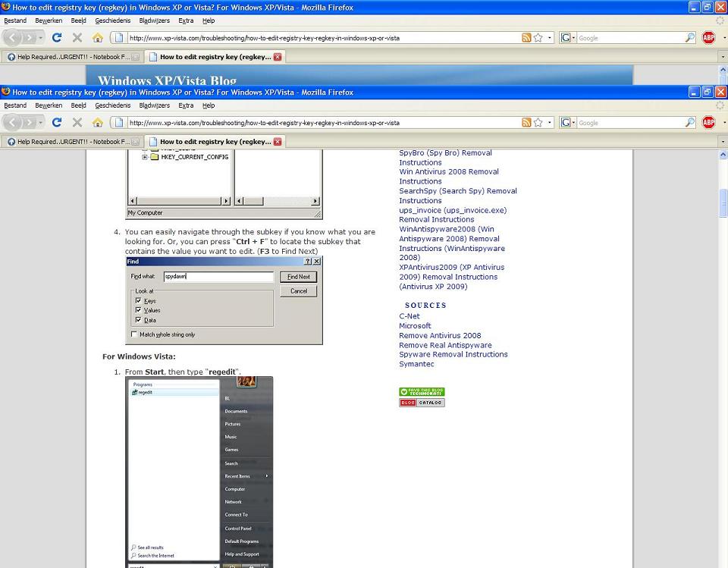Go Home in foreground Firefox window
728x568 pixels.
(x=98, y=123)
